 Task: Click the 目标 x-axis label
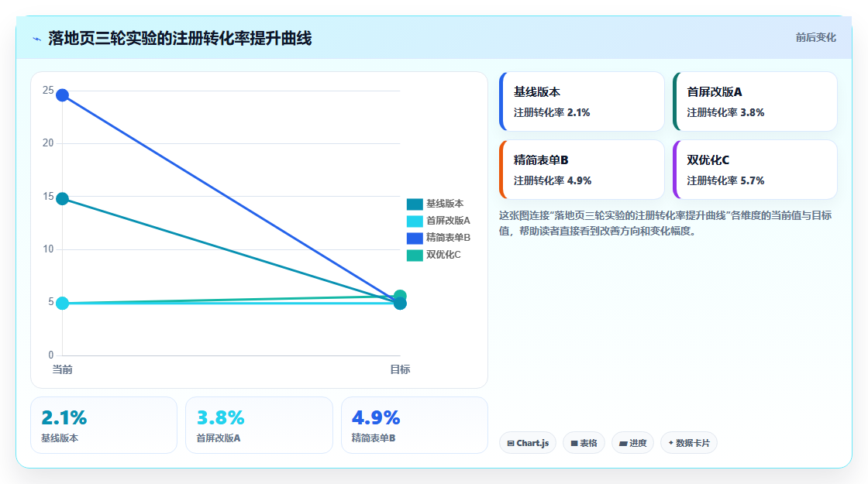400,369
